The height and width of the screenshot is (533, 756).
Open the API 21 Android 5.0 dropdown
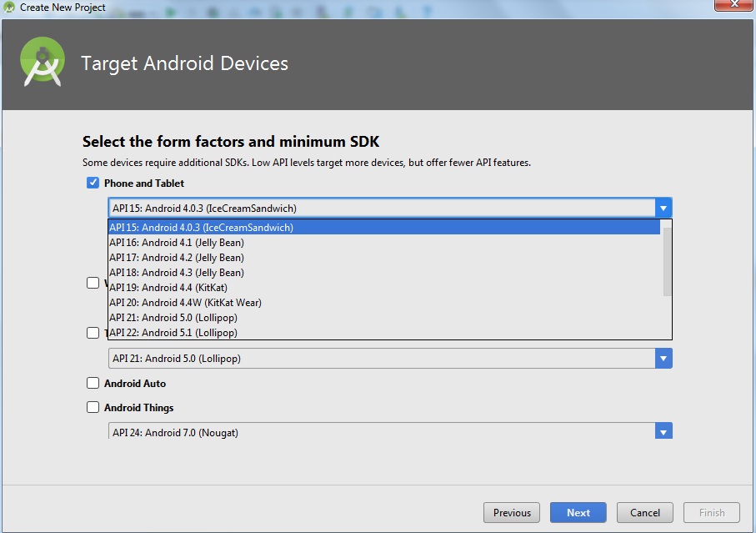pos(390,359)
